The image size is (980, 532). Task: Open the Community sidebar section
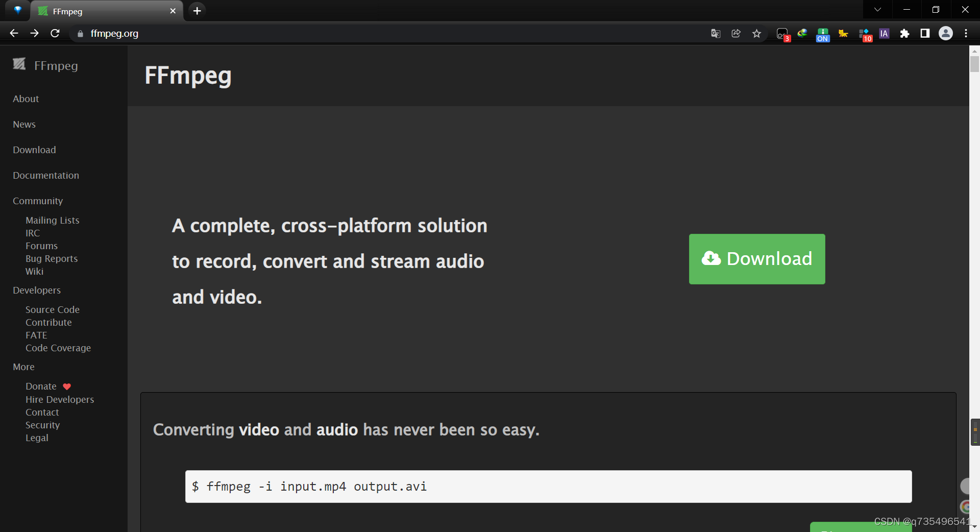tap(38, 201)
